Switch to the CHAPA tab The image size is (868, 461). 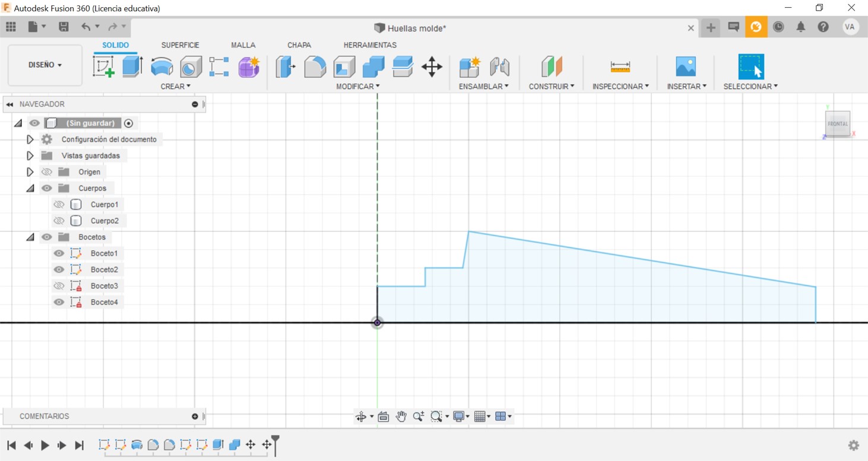(x=299, y=45)
